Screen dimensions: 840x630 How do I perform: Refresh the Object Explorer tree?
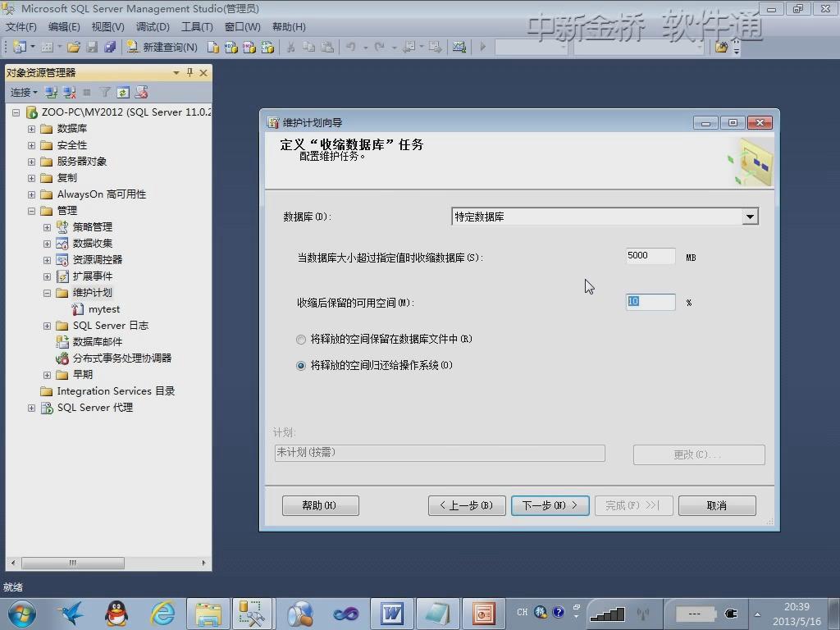pyautogui.click(x=123, y=93)
